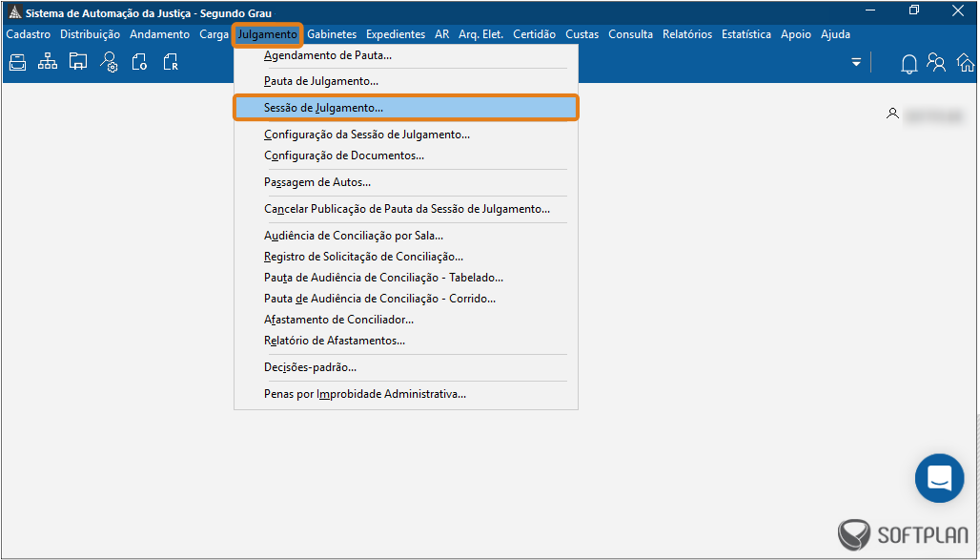Open the notifications bell icon
980x560 pixels.
pyautogui.click(x=909, y=63)
